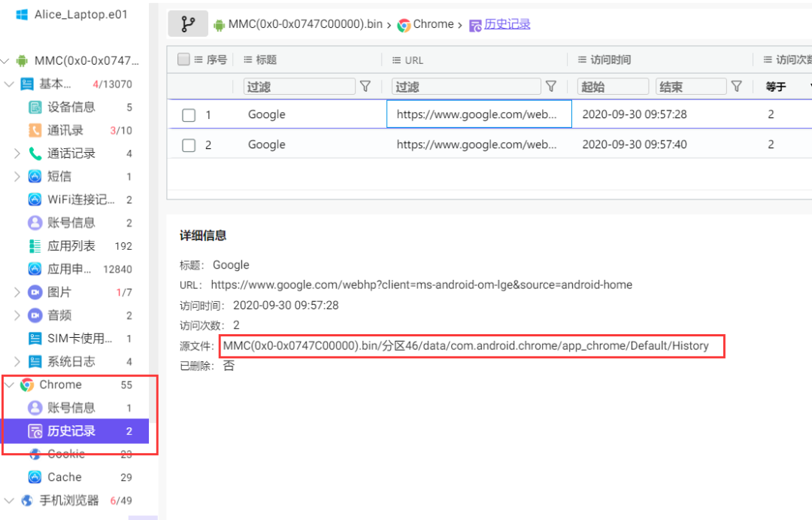Click the source file path ending in History
Screen dimensions: 812x520
point(465,346)
